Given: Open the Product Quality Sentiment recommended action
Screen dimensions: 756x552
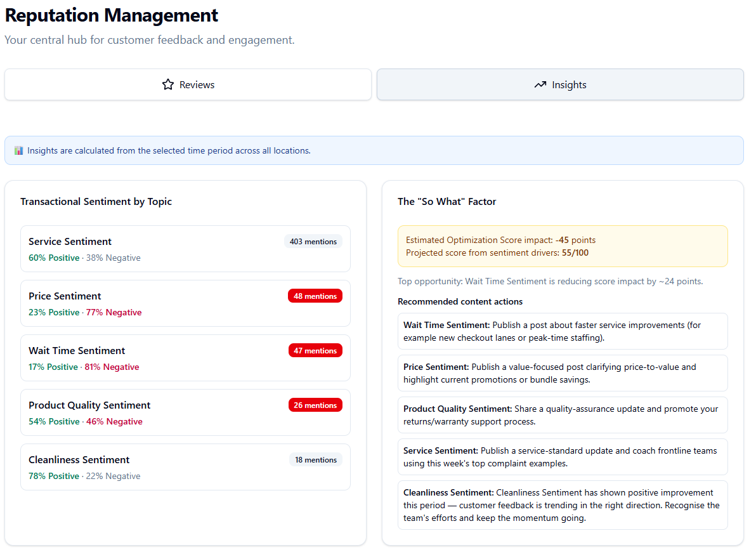Looking at the screenshot, I should [563, 415].
